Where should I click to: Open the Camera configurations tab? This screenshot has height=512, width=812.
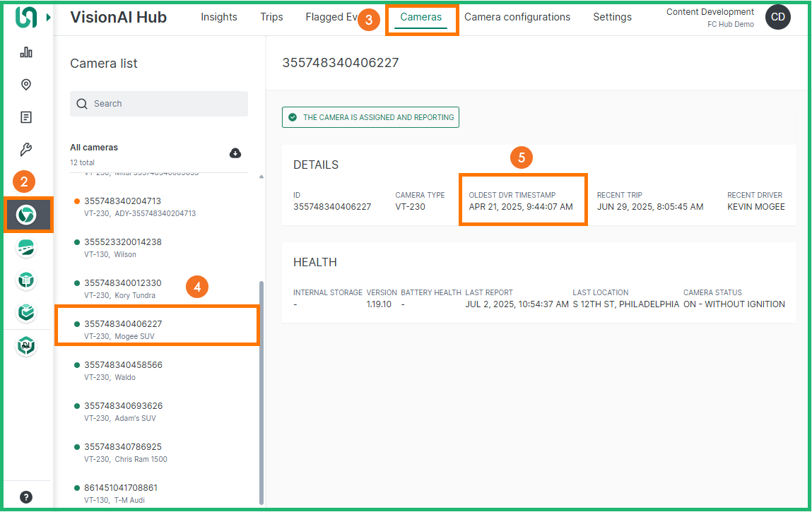pos(517,17)
